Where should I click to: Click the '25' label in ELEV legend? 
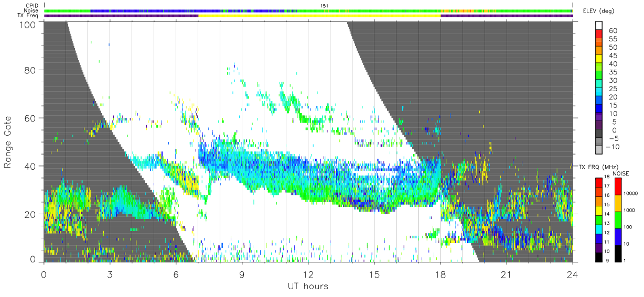click(x=614, y=89)
